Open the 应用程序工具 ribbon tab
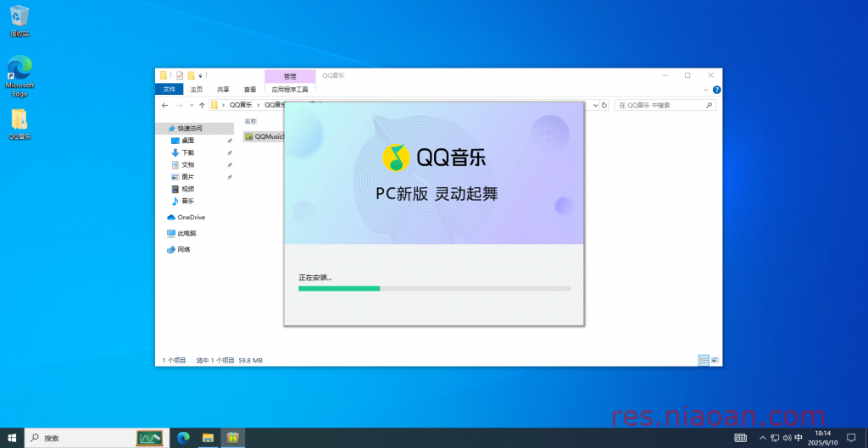The width and height of the screenshot is (868, 448). point(290,90)
